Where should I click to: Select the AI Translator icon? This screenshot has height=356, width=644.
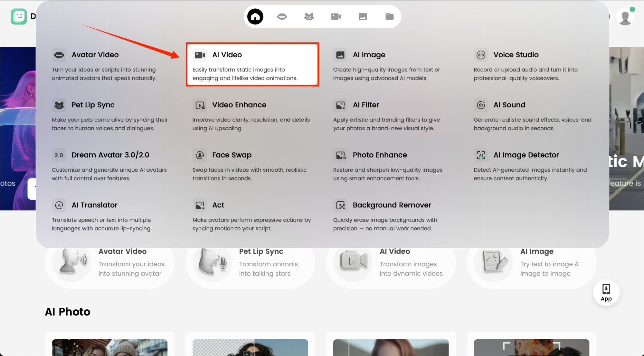pyautogui.click(x=59, y=205)
